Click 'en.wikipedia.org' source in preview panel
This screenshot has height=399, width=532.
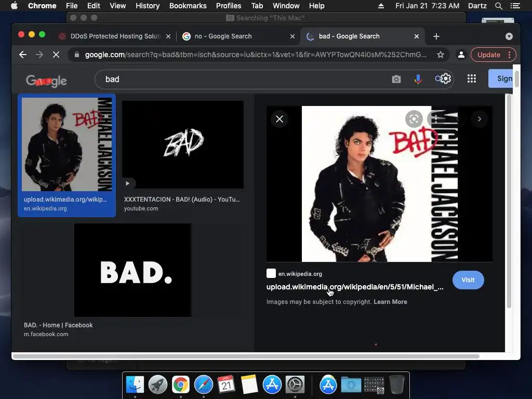[300, 274]
